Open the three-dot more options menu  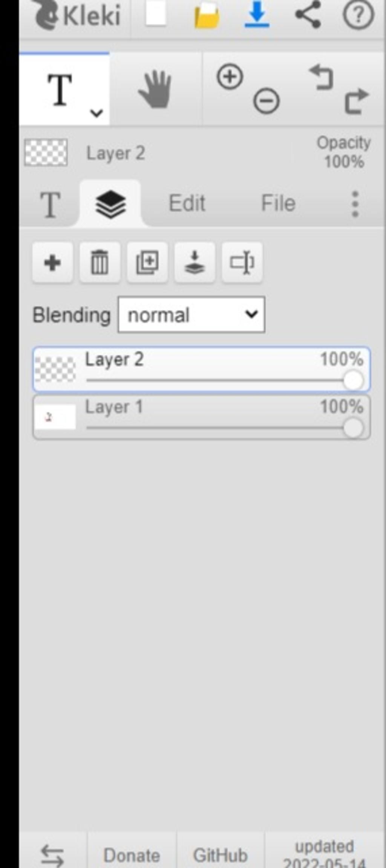click(x=355, y=204)
